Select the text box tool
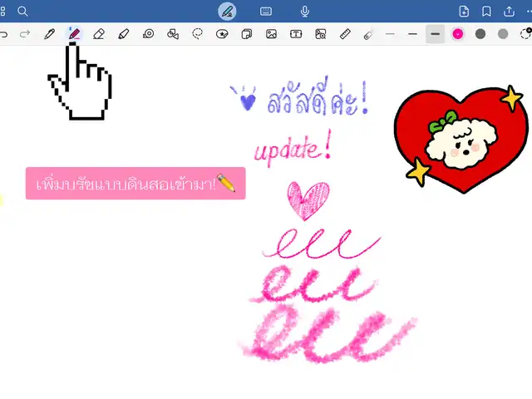 (296, 34)
